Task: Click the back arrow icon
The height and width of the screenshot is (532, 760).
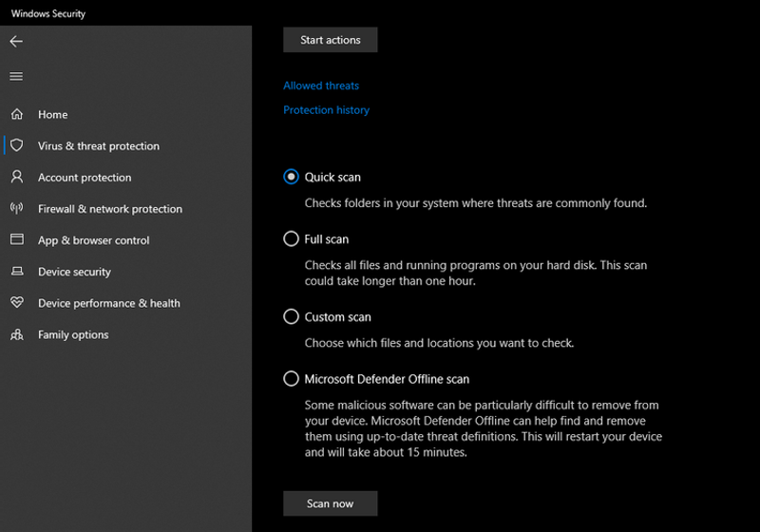Action: [x=16, y=42]
